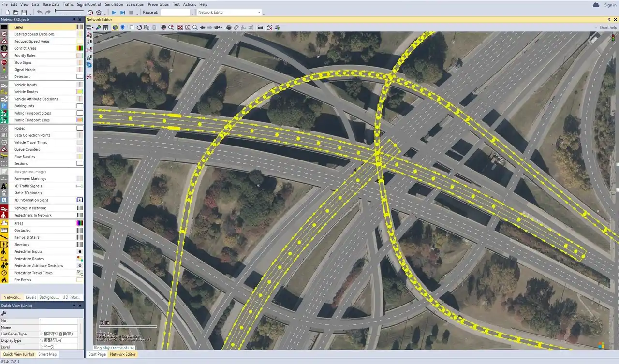Select the Conflict Areas icon

click(x=4, y=48)
